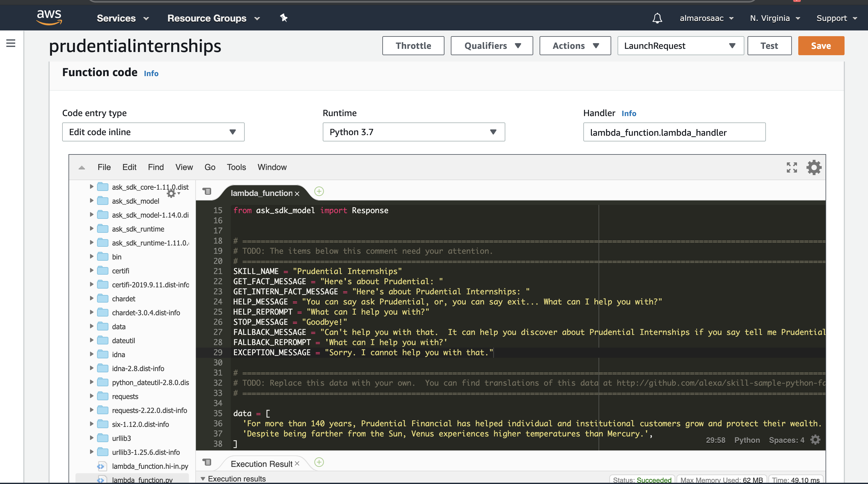The width and height of the screenshot is (868, 484).
Task: Open the Qualifiers dropdown
Action: coord(492,45)
